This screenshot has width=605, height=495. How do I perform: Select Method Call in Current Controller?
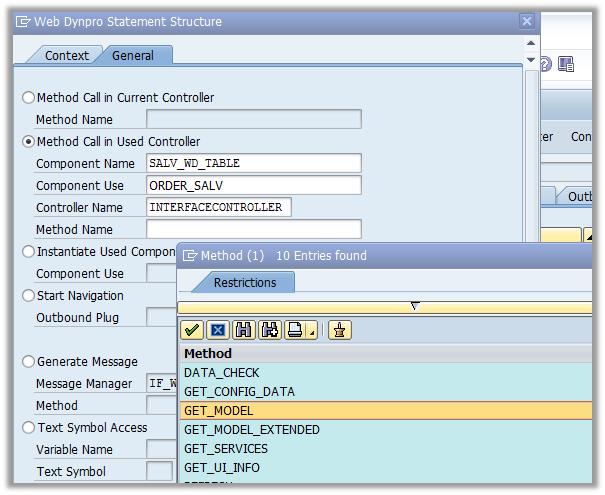(x=28, y=97)
